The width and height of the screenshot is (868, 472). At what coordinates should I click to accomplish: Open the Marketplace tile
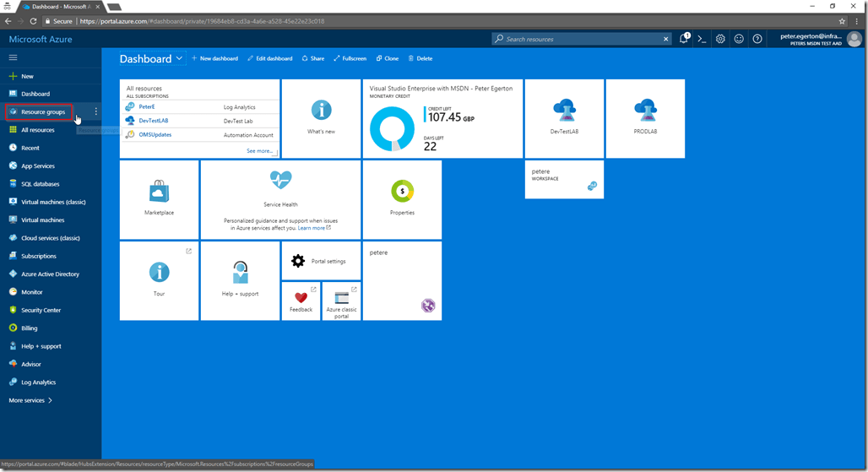coord(159,199)
